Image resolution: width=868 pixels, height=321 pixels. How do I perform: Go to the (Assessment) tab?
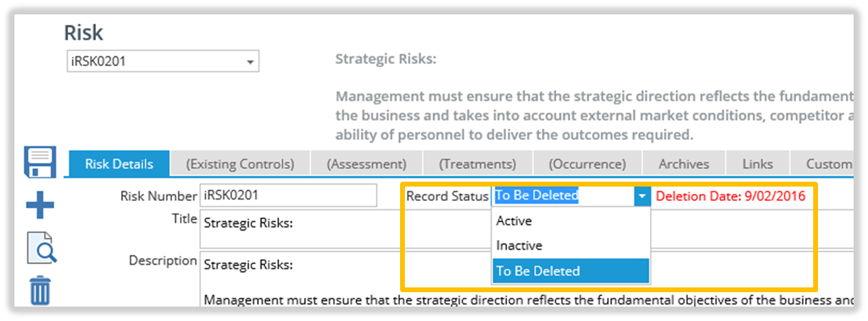pos(367,165)
